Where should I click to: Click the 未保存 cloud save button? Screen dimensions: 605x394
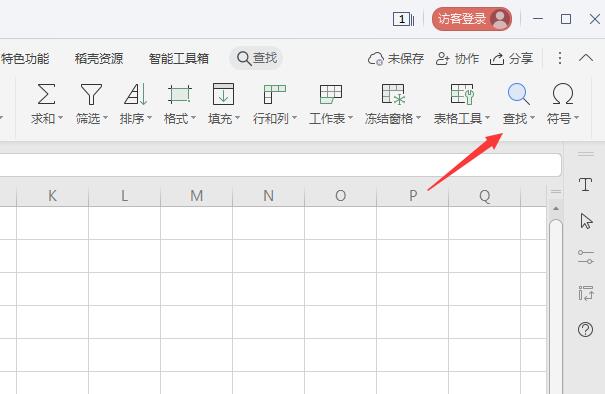click(396, 59)
